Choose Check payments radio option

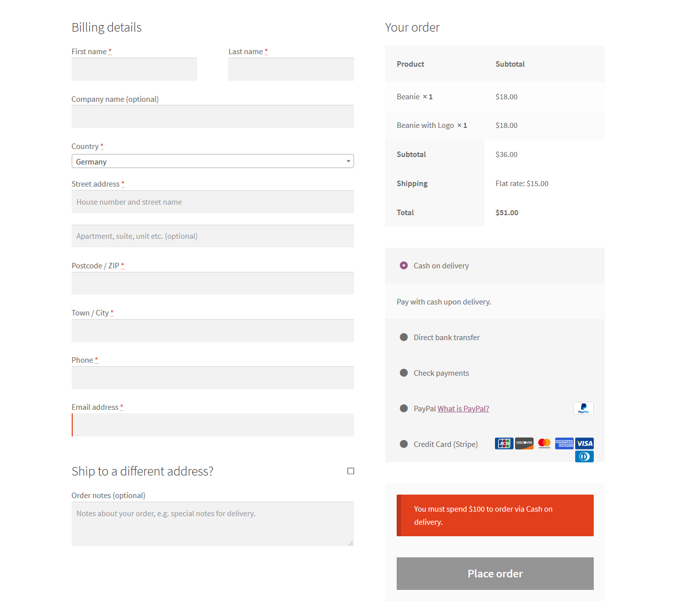(x=404, y=373)
